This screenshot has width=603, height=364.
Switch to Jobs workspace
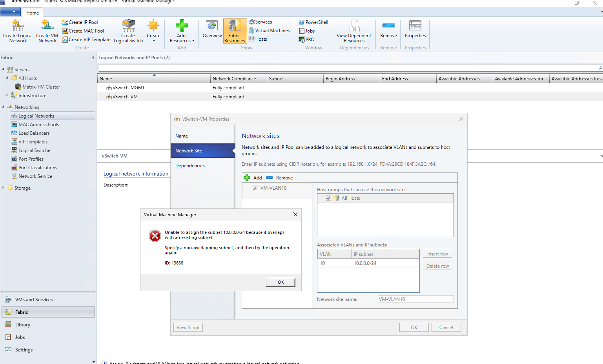[x=48, y=337]
